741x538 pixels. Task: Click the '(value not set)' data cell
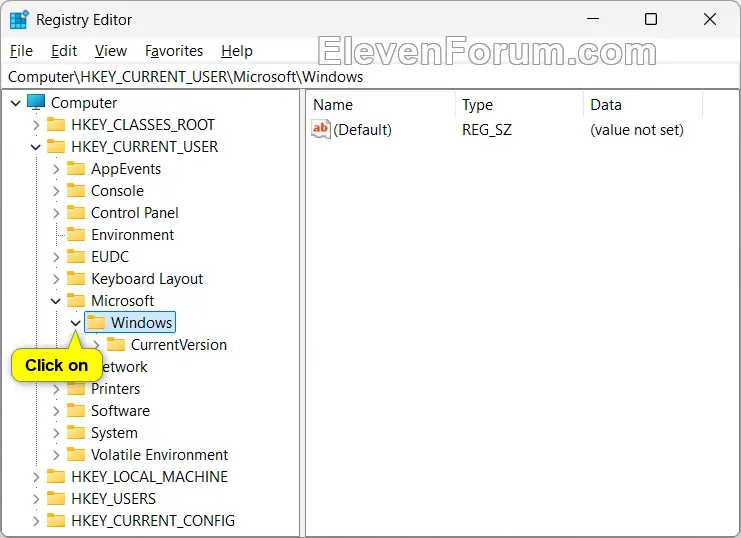click(637, 130)
